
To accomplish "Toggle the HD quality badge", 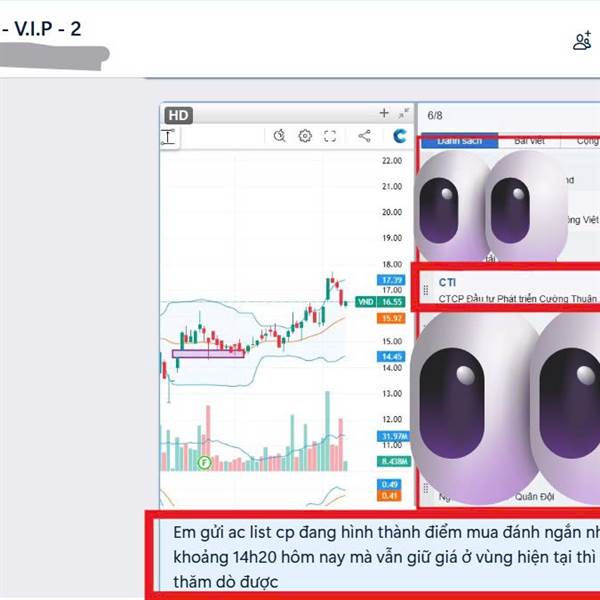I will coord(179,116).
